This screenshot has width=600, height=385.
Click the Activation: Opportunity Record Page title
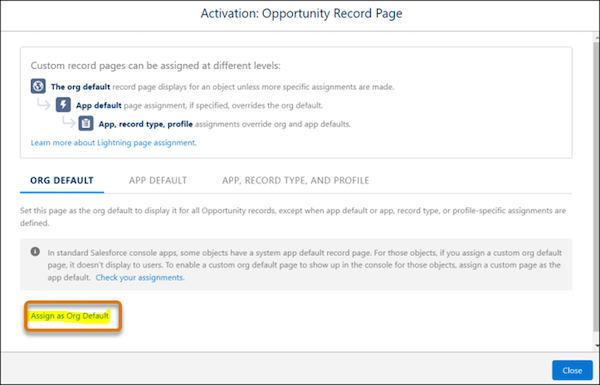pyautogui.click(x=302, y=13)
